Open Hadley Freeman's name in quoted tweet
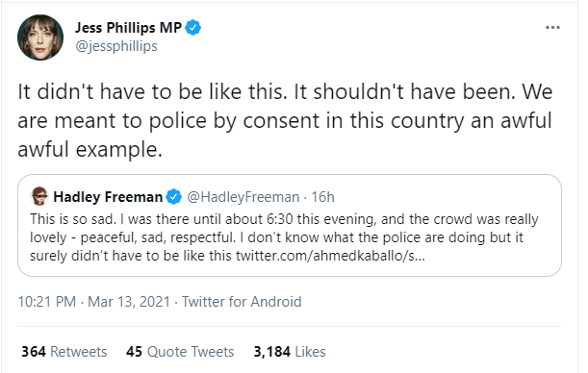This screenshot has height=373, width=588. pyautogui.click(x=108, y=197)
